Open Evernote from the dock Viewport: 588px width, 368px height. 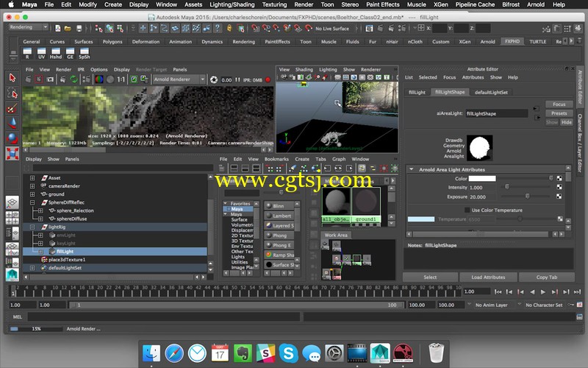click(x=243, y=353)
